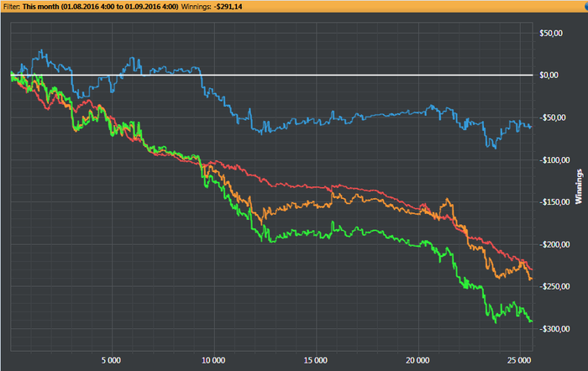Viewport: 588px width, 371px height.
Task: Click the -$150,00 axis label
Action: click(554, 202)
